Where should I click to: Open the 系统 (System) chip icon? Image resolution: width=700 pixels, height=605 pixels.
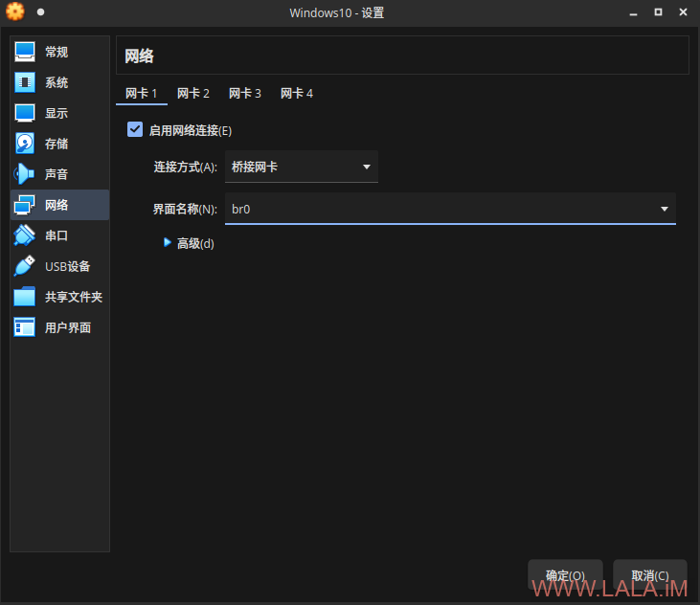coord(25,82)
